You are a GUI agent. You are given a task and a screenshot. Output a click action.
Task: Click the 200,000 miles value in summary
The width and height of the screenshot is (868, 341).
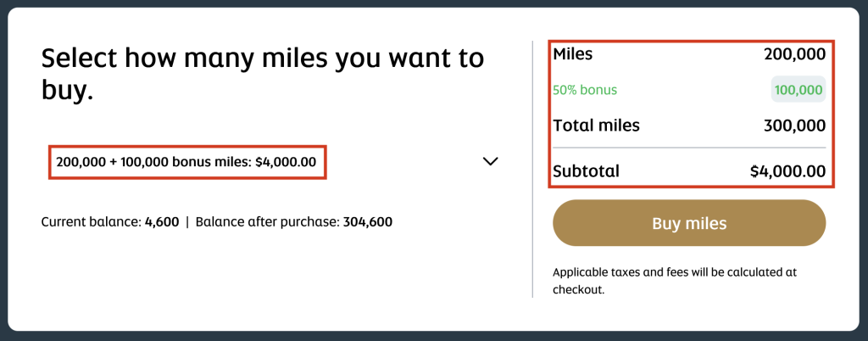(x=793, y=54)
